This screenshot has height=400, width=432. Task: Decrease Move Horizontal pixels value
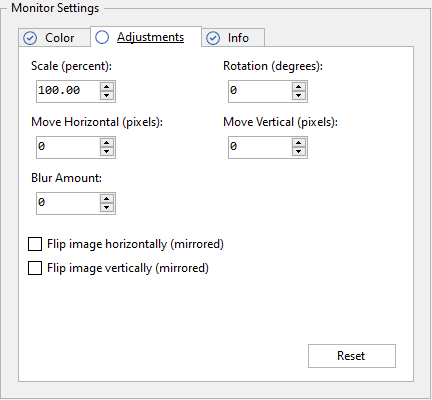pyautogui.click(x=107, y=152)
